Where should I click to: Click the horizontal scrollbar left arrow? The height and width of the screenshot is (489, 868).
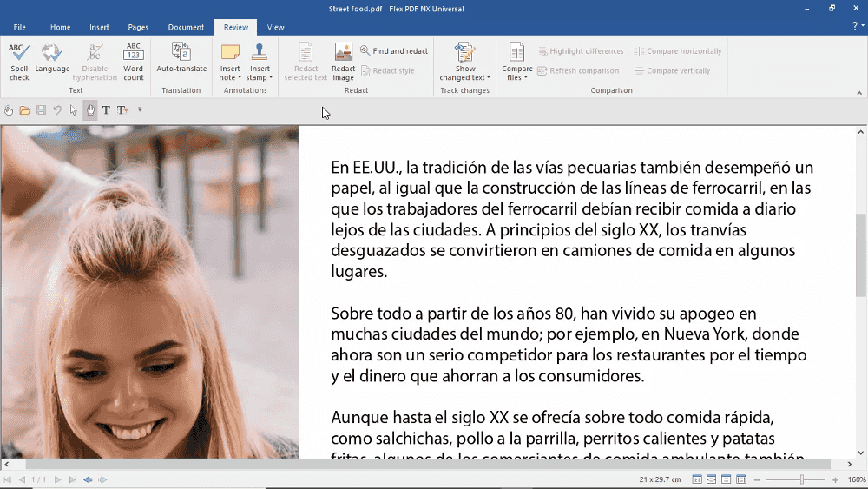point(7,464)
